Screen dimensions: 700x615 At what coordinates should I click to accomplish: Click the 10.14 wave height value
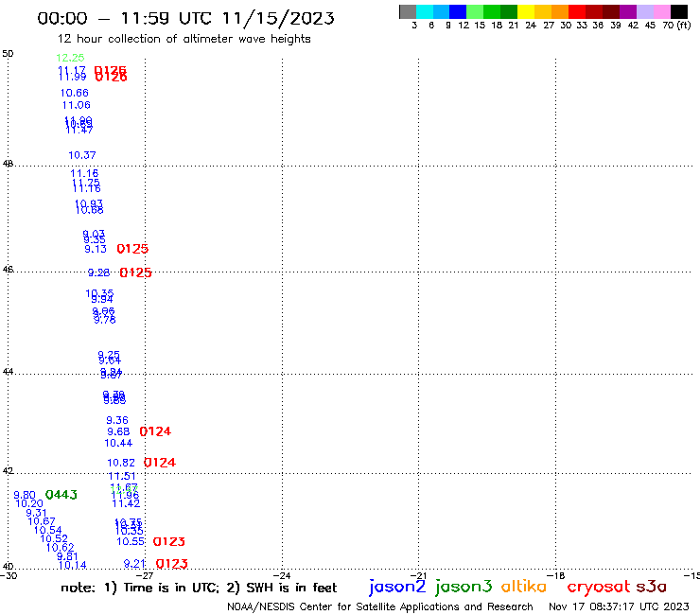[x=73, y=565]
